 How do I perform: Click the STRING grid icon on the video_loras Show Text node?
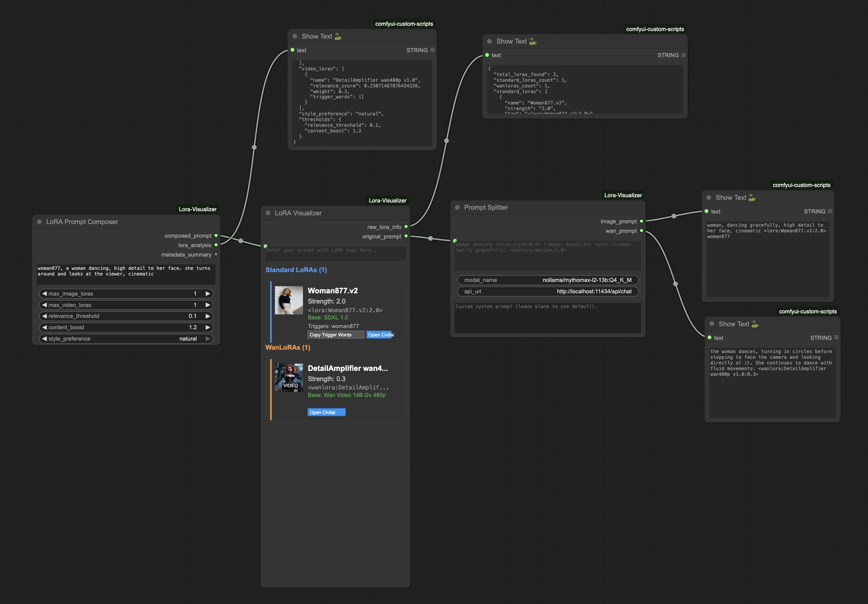pyautogui.click(x=432, y=50)
